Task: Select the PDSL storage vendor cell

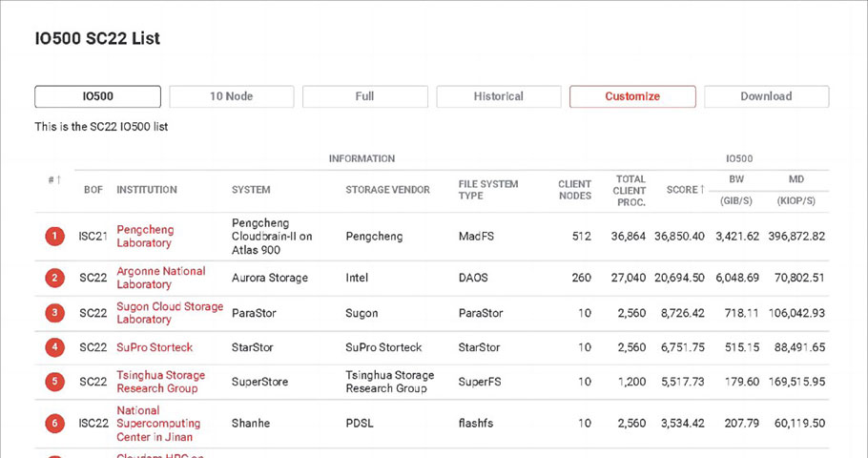Action: (360, 424)
